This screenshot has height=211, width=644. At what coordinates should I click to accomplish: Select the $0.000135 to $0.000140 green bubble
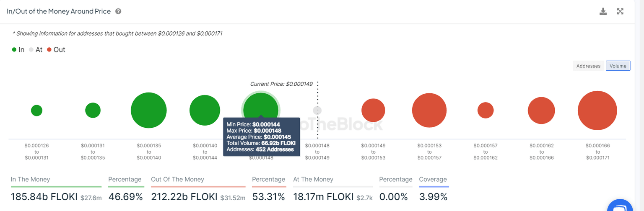tap(149, 111)
